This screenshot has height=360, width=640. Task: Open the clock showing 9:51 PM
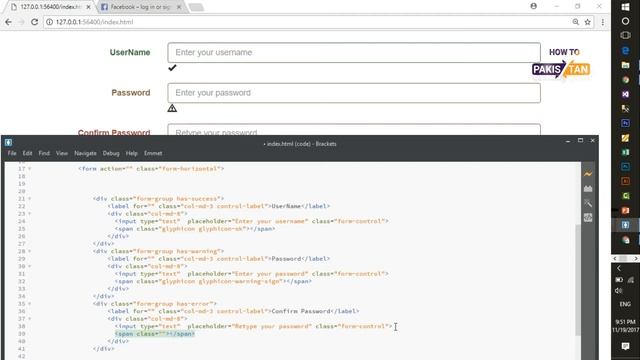click(x=625, y=326)
